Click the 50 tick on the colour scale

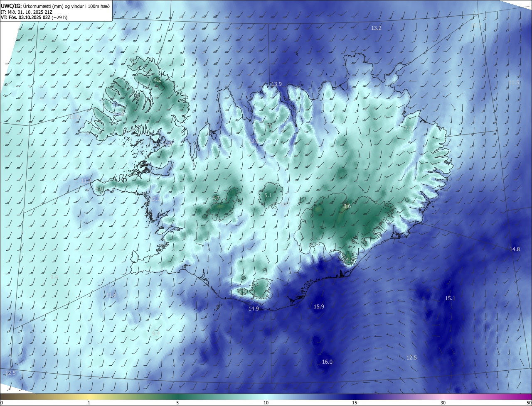pyautogui.click(x=529, y=403)
